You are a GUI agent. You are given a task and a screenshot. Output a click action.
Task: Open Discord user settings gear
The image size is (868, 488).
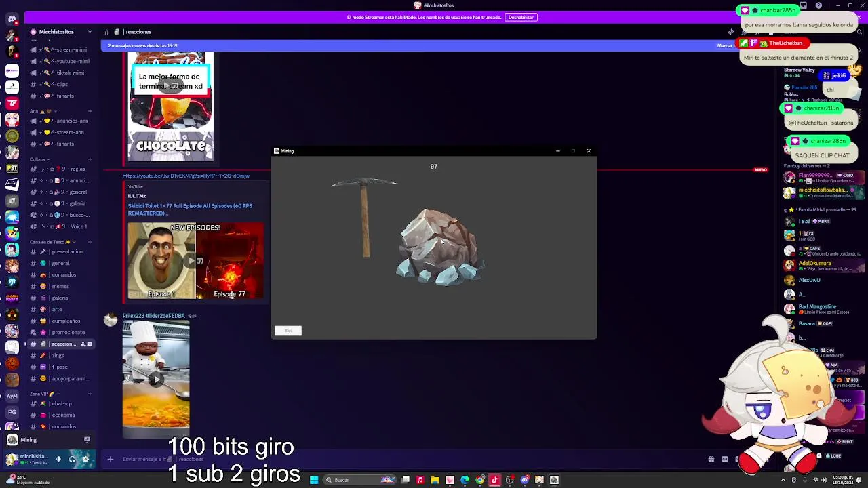coord(85,460)
